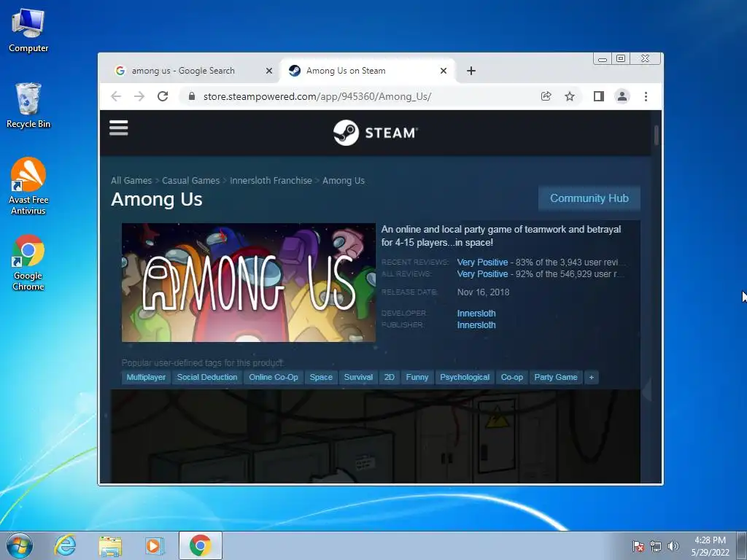The width and height of the screenshot is (747, 560).
Task: Click release date Nov 16, 2018
Action: click(x=483, y=292)
